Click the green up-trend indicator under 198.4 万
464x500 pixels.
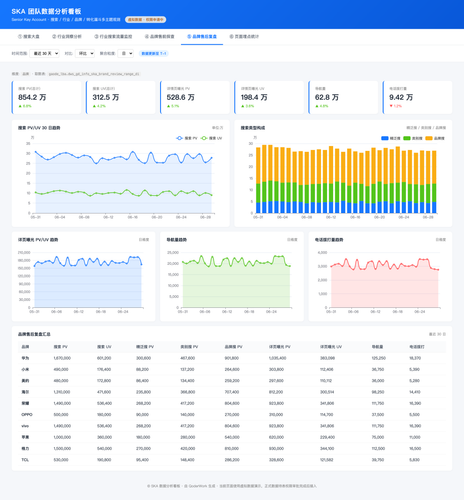tap(247, 106)
